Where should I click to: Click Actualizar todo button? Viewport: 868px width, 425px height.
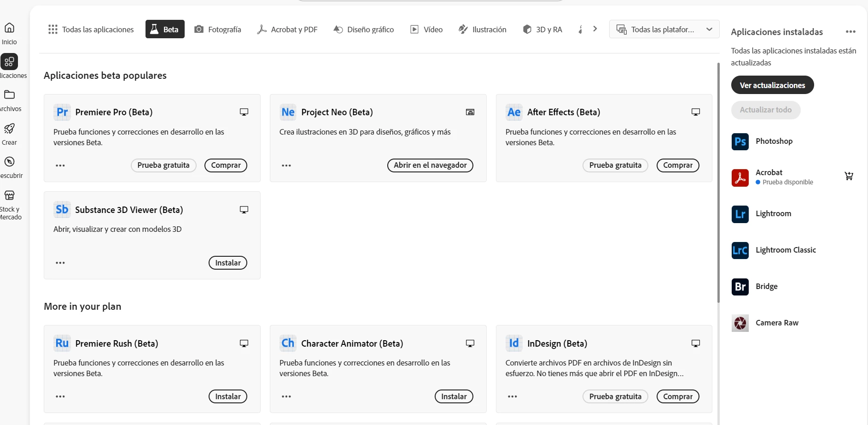pyautogui.click(x=765, y=110)
